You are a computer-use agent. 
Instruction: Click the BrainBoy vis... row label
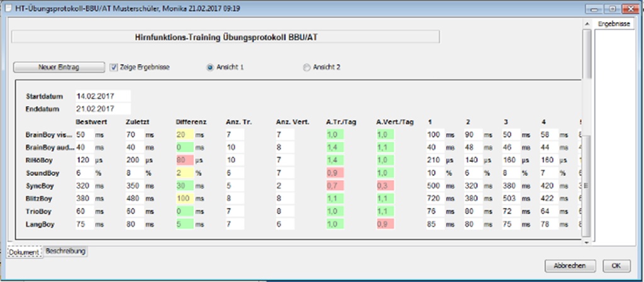[50, 134]
